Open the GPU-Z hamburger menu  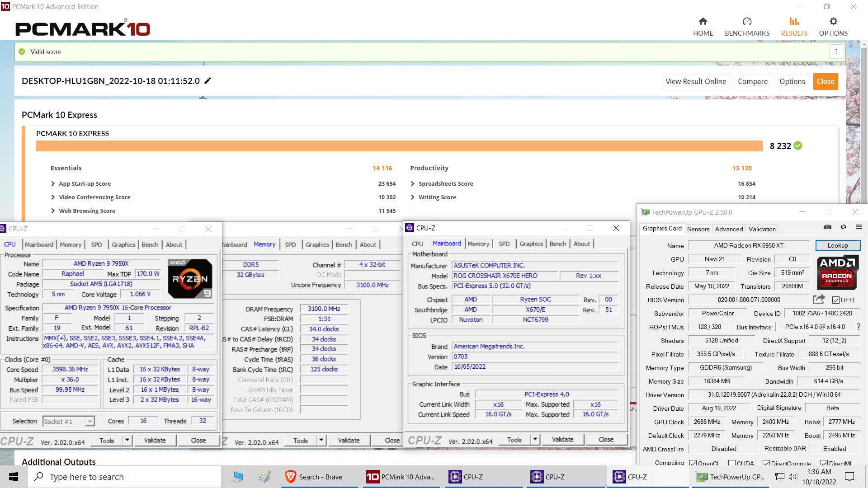tap(859, 227)
